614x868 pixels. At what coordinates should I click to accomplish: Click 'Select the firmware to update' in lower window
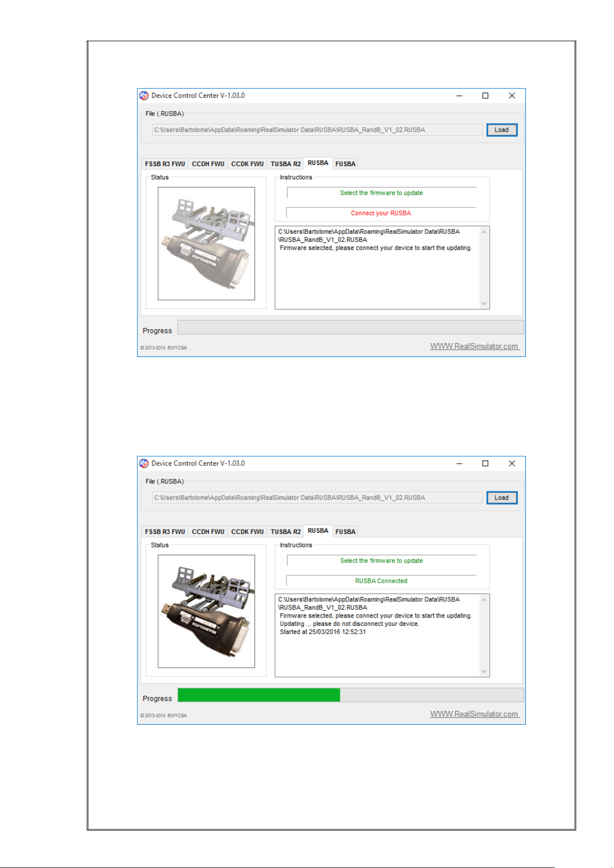381,561
